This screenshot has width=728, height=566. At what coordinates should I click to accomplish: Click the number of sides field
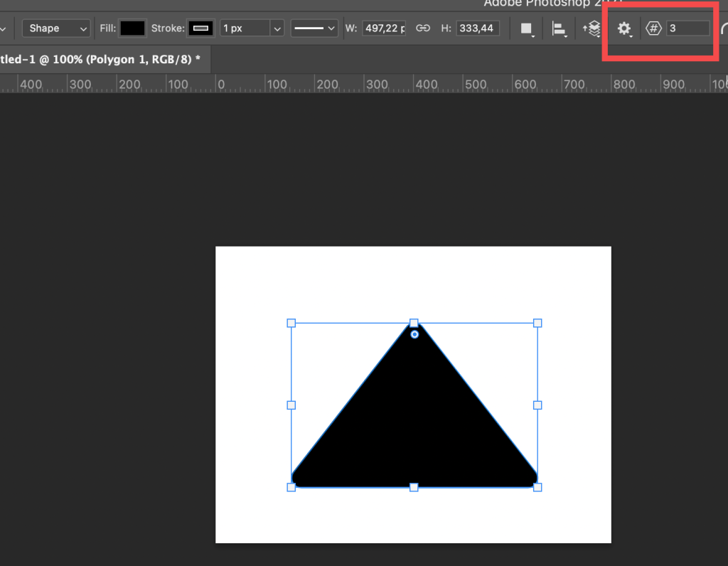[x=687, y=28]
